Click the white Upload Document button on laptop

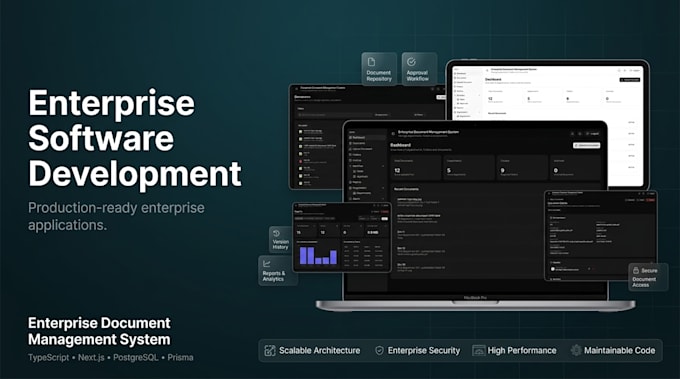(586, 145)
